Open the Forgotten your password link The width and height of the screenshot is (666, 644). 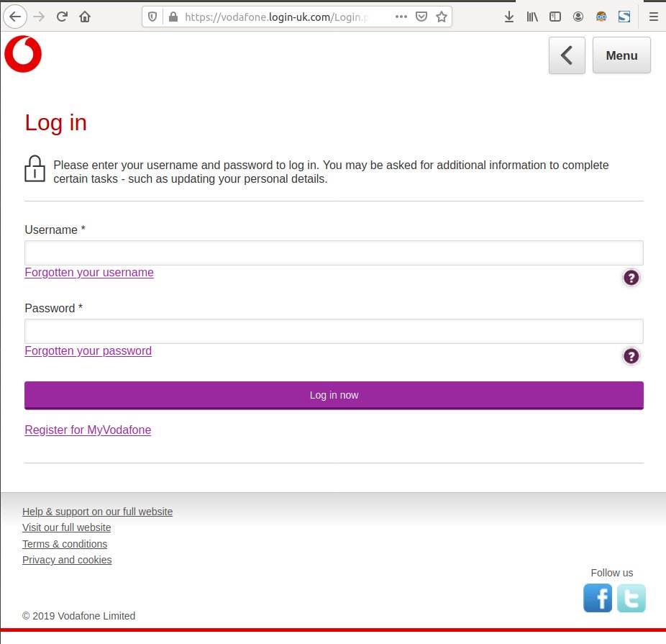click(88, 351)
